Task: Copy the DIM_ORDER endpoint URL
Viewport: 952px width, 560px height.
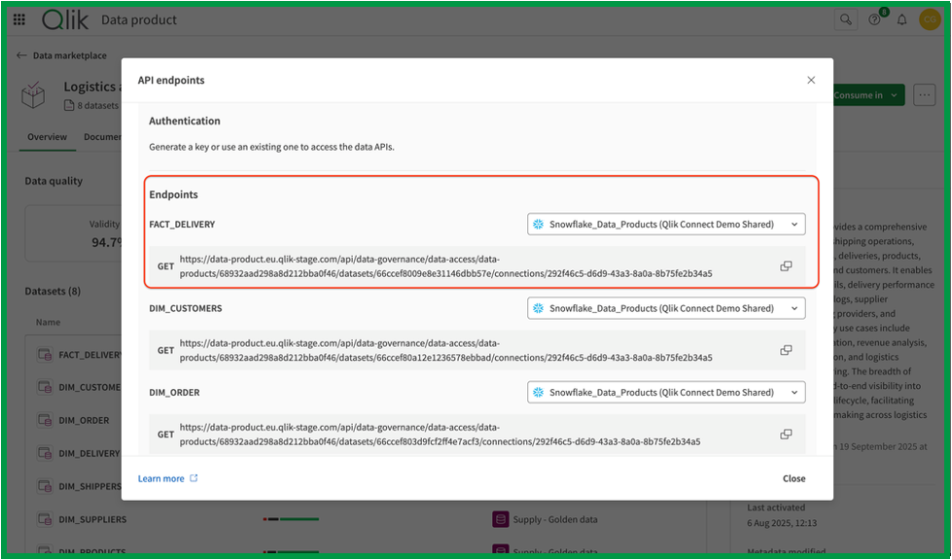Action: (x=786, y=434)
